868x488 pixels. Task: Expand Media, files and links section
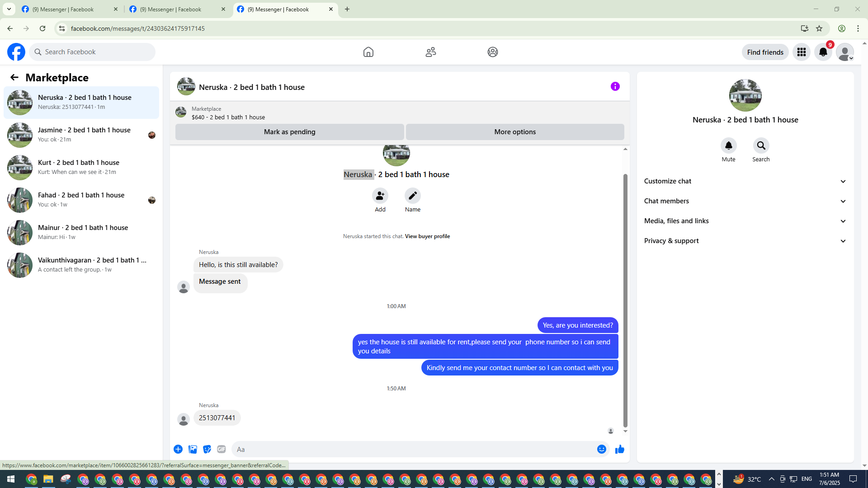coord(745,221)
